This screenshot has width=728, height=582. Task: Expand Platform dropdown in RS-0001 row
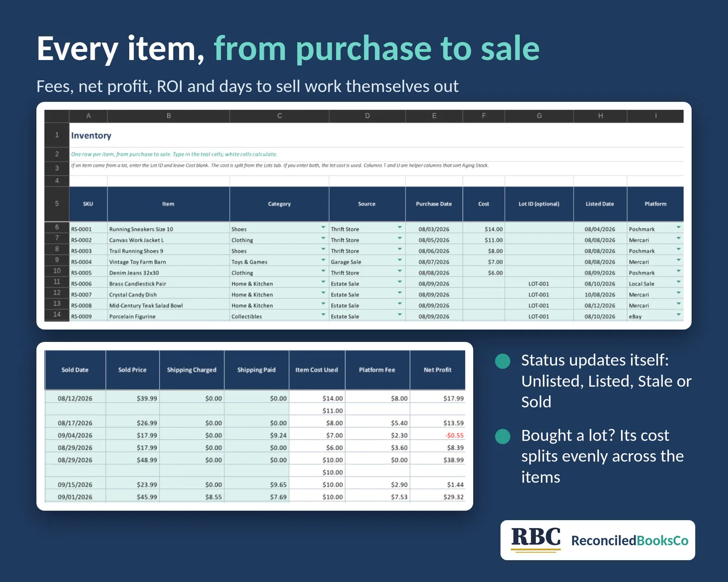pos(678,227)
